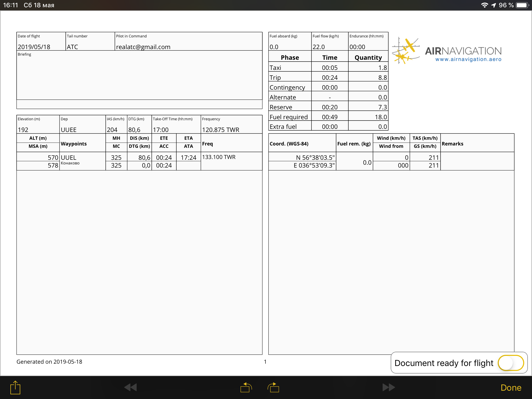Viewport: 532px width, 399px height.
Task: Rotate document right (clockwise icon)
Action: [x=273, y=387]
